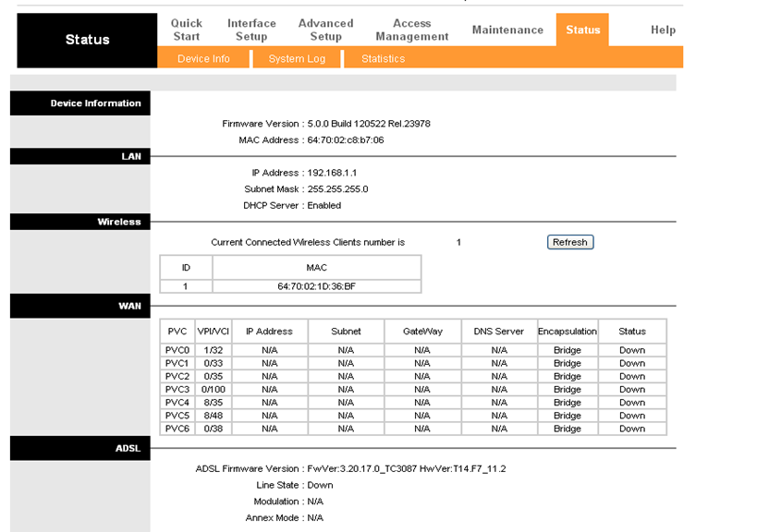Click the PVC5 row label
The image size is (769, 532).
coord(177,416)
